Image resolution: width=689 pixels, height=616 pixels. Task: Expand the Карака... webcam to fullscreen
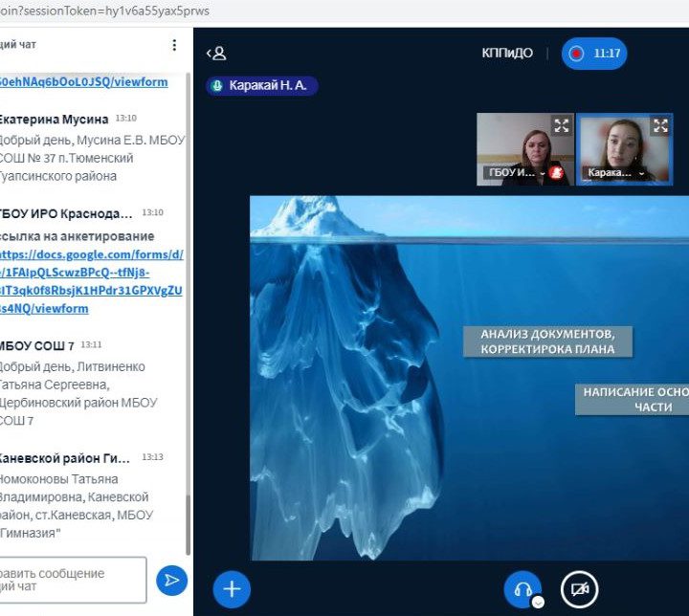point(660,125)
